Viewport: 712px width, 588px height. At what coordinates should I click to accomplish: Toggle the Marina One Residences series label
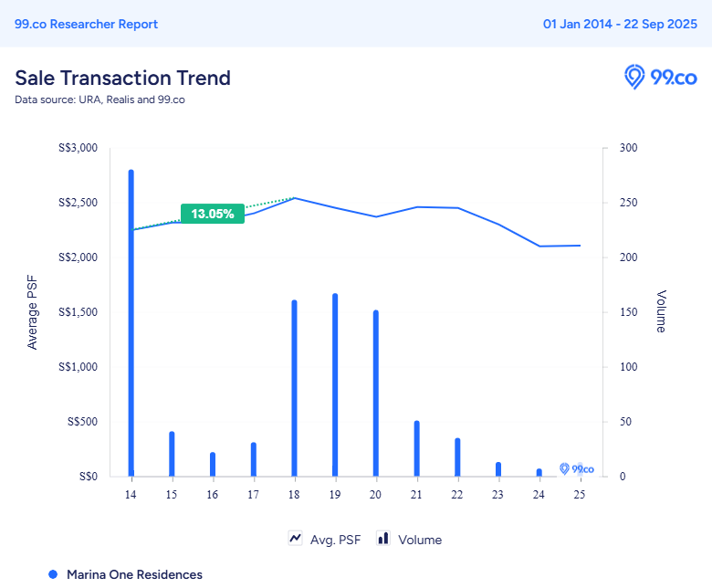pyautogui.click(x=134, y=574)
